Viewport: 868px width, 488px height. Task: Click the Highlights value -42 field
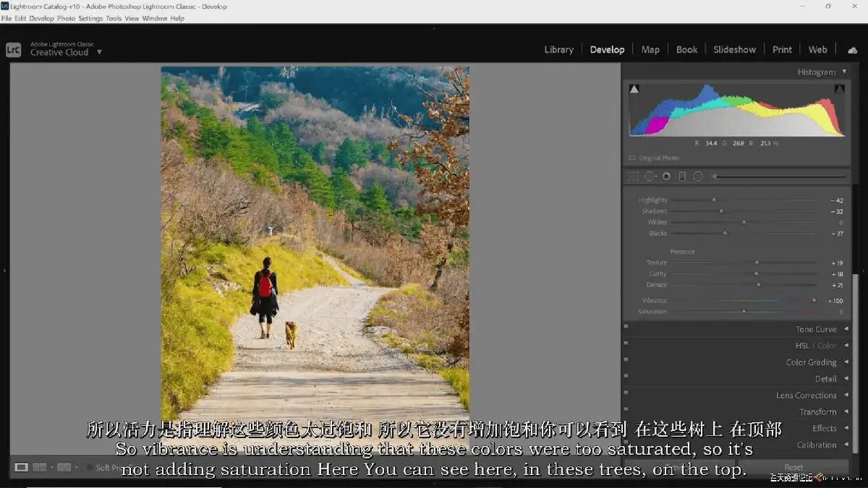click(x=837, y=200)
